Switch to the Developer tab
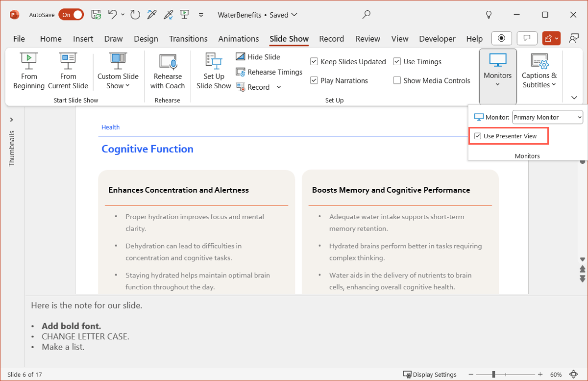This screenshot has height=381, width=588. [x=437, y=39]
